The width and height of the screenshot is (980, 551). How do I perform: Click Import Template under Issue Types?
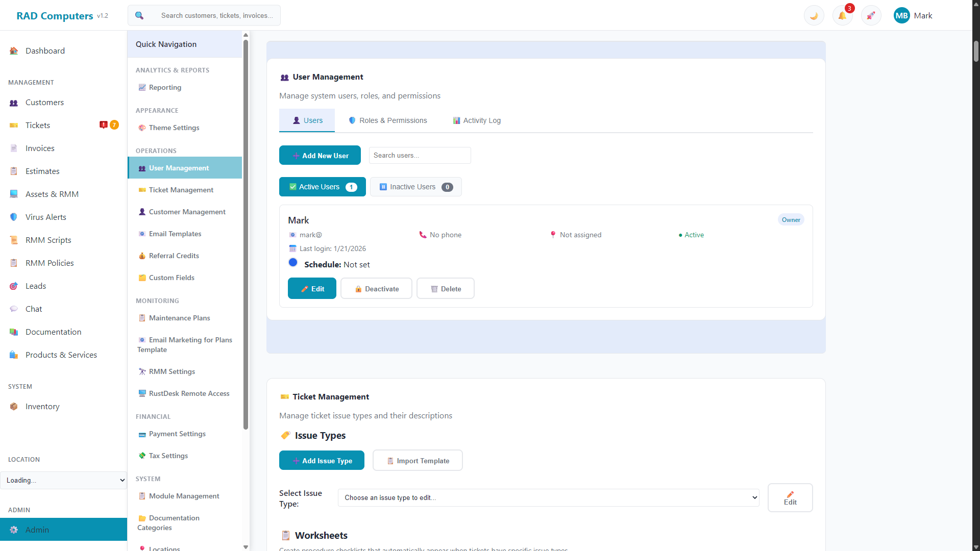tap(418, 460)
